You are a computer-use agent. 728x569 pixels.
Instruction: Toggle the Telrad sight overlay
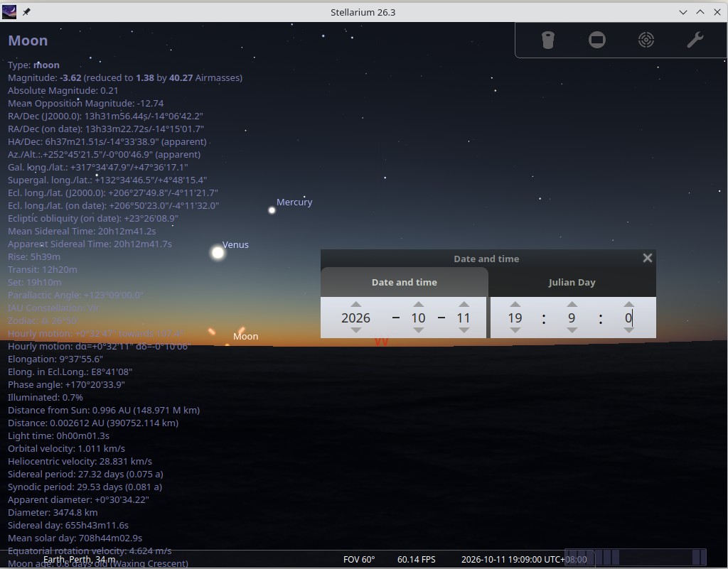click(646, 40)
